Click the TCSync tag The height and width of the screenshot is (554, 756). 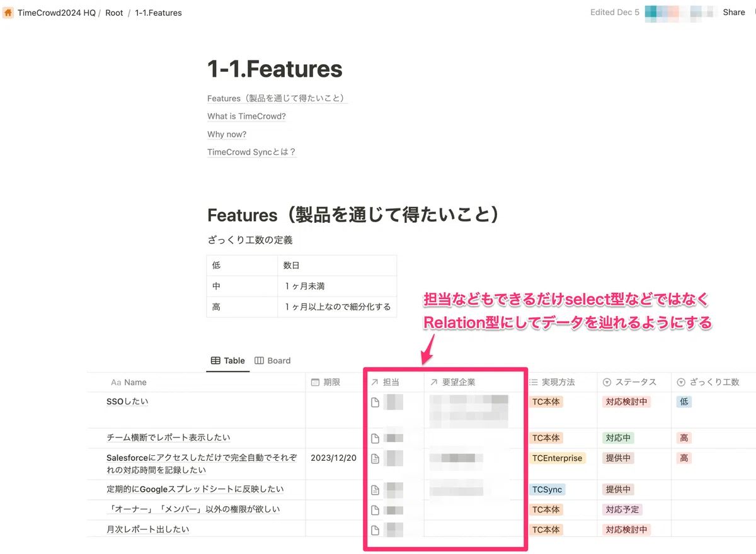(x=547, y=489)
